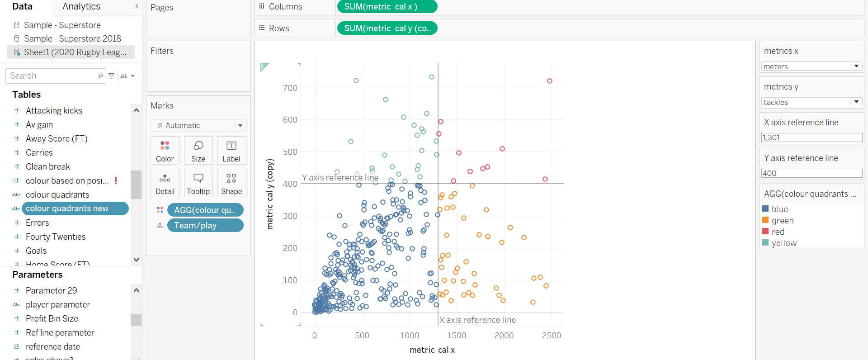Click the filter fields funnel icon

(x=112, y=76)
